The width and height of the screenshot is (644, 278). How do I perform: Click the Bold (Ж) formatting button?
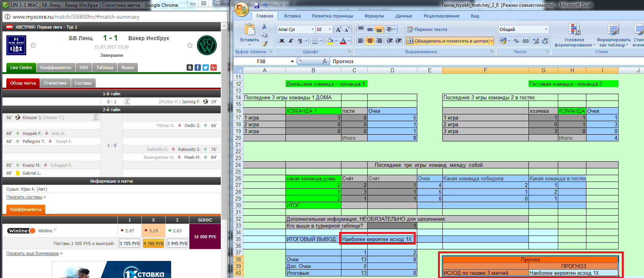coord(282,41)
